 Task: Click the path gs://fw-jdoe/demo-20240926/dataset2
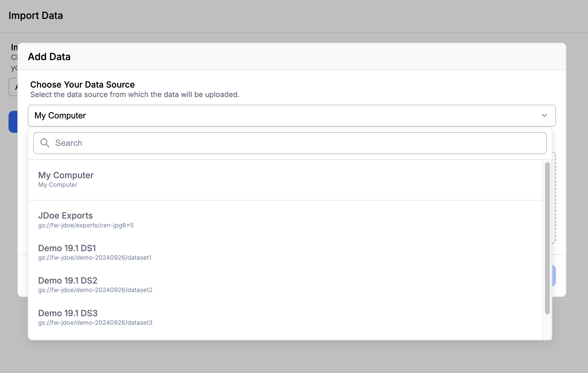coord(95,290)
